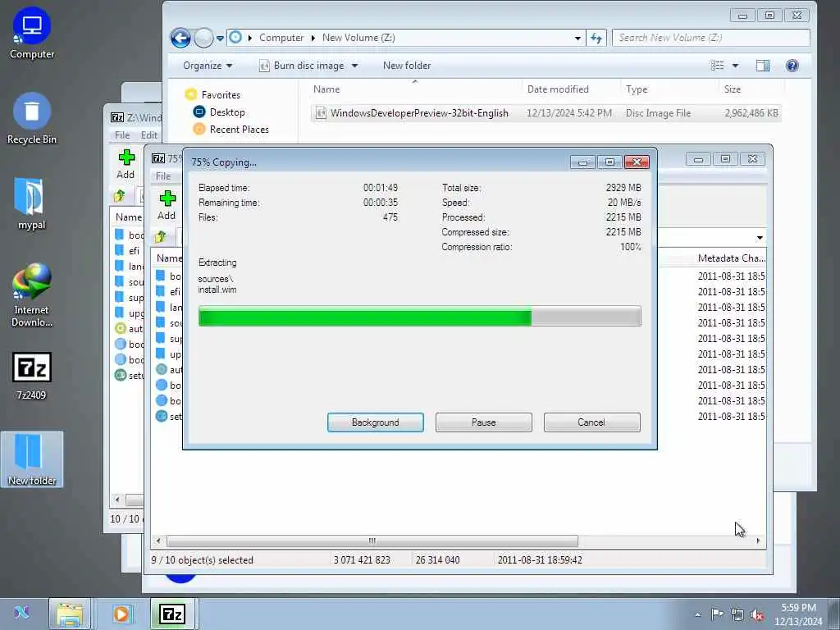Image resolution: width=840 pixels, height=630 pixels.
Task: Click up-folder icon in front 7-Zip window
Action: click(x=160, y=237)
